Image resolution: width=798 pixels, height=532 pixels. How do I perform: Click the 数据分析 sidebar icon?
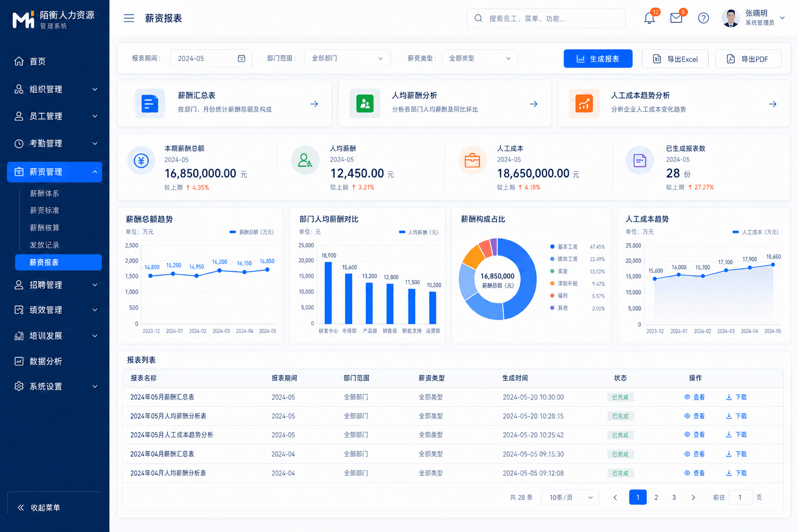tap(19, 361)
